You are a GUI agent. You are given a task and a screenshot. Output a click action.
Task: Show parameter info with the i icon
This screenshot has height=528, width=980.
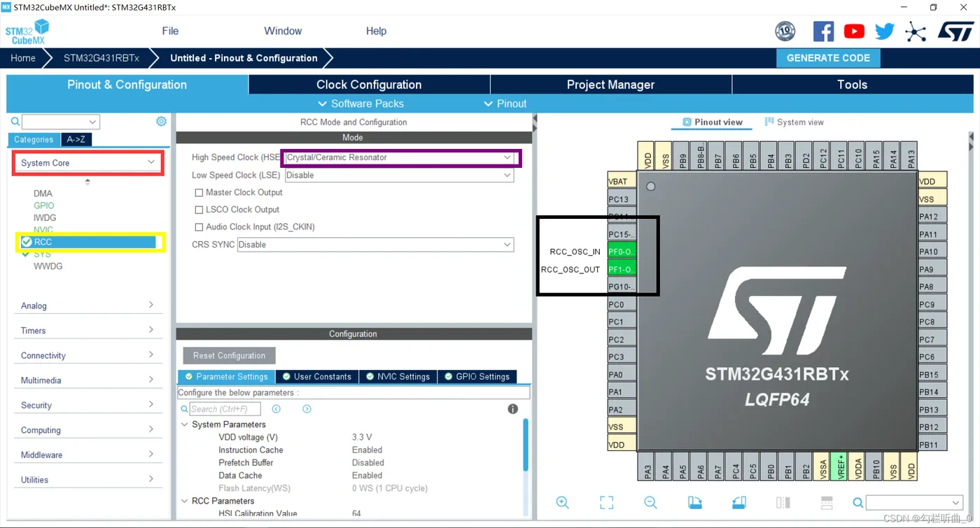coord(512,409)
